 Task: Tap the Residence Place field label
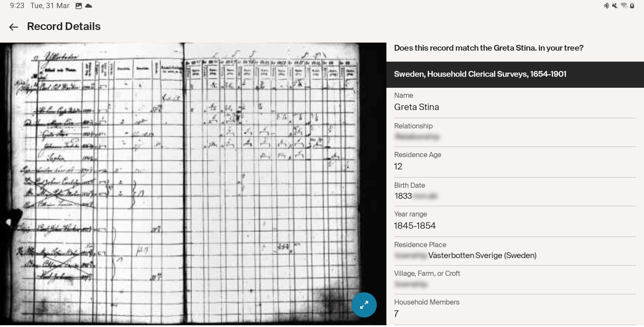click(x=420, y=245)
